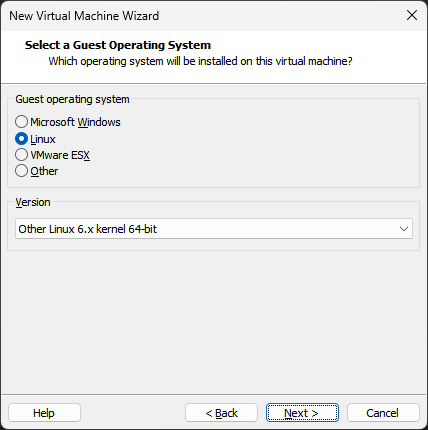Image resolution: width=428 pixels, height=430 pixels.
Task: Select the Microsoft Windows radio button circle
Action: coord(21,122)
